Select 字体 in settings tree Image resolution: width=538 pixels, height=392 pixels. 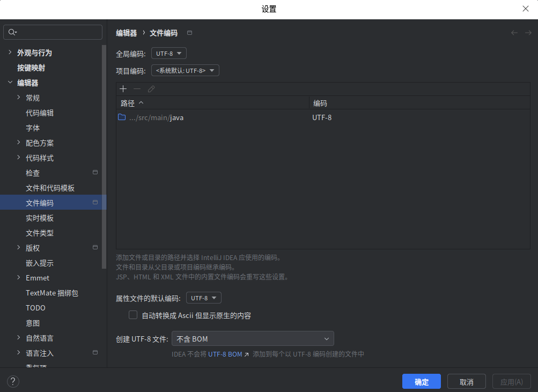(33, 128)
